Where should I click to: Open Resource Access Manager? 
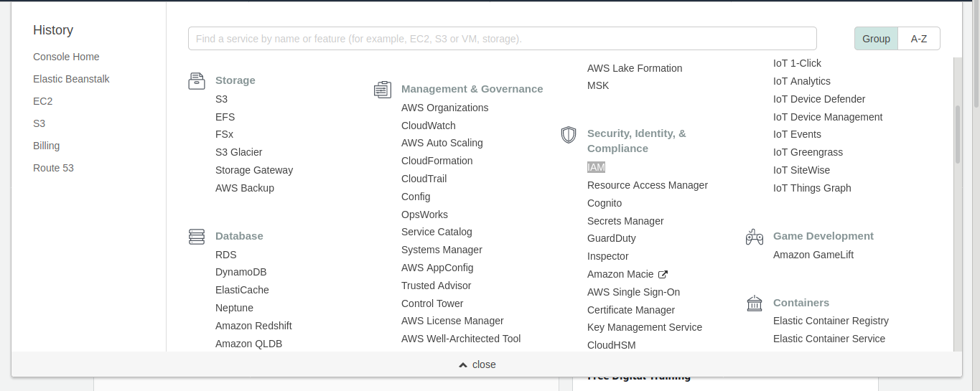[x=648, y=185]
